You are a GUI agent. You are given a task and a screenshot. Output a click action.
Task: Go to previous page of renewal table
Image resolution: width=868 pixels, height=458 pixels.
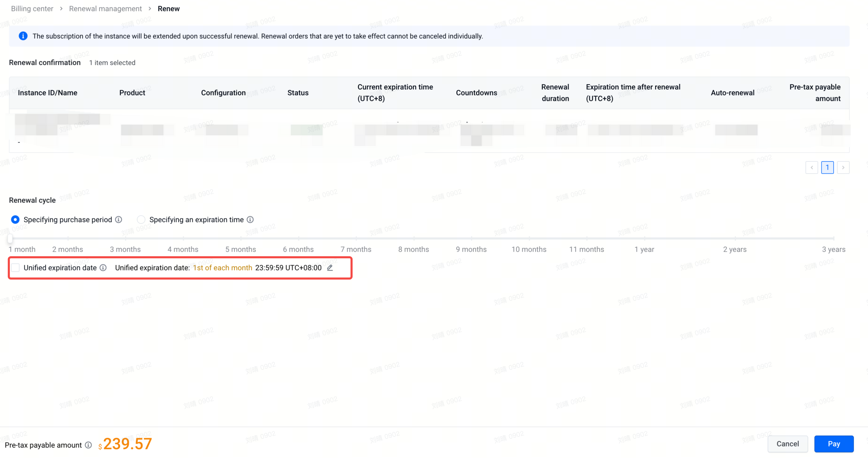click(x=812, y=168)
